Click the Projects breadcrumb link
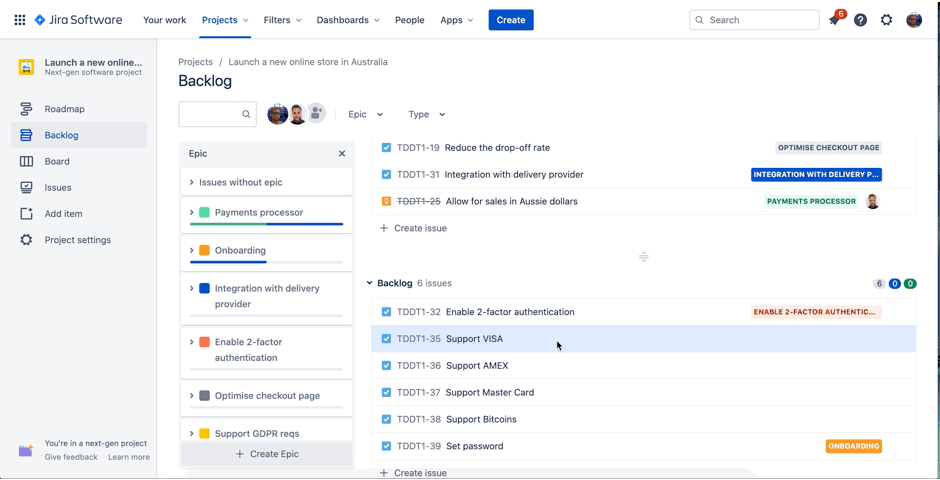Image resolution: width=940 pixels, height=480 pixels. tap(195, 62)
